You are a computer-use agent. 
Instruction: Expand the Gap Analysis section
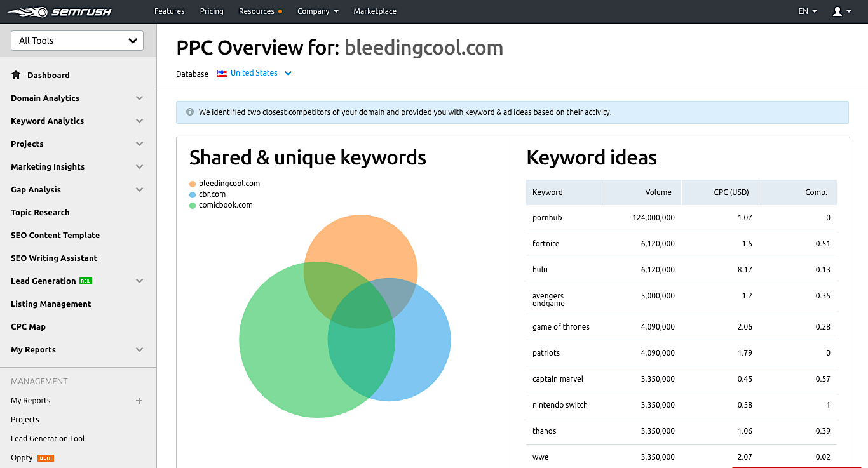140,189
